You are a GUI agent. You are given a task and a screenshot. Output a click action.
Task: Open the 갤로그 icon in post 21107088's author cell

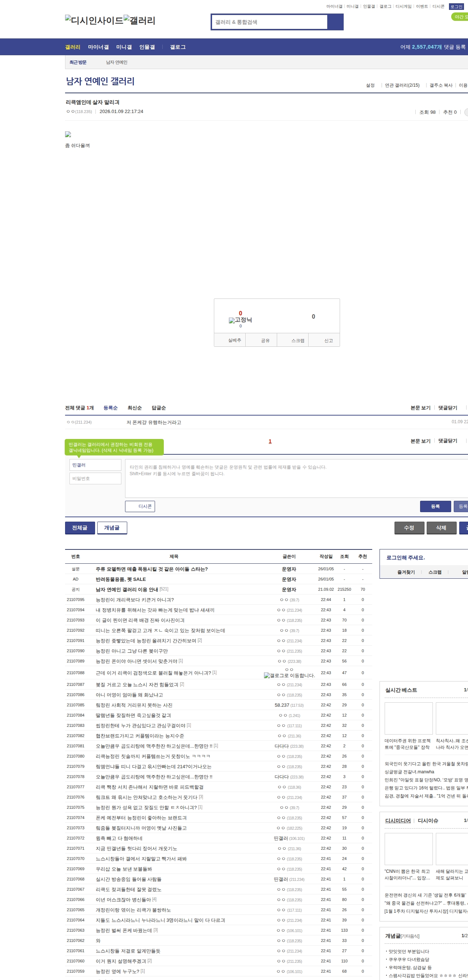[289, 675]
